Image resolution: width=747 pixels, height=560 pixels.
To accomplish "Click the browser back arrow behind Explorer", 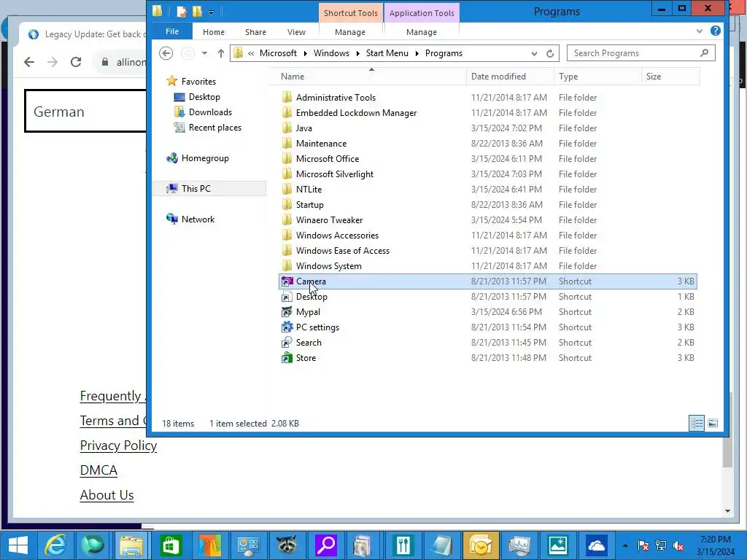I will [x=29, y=62].
